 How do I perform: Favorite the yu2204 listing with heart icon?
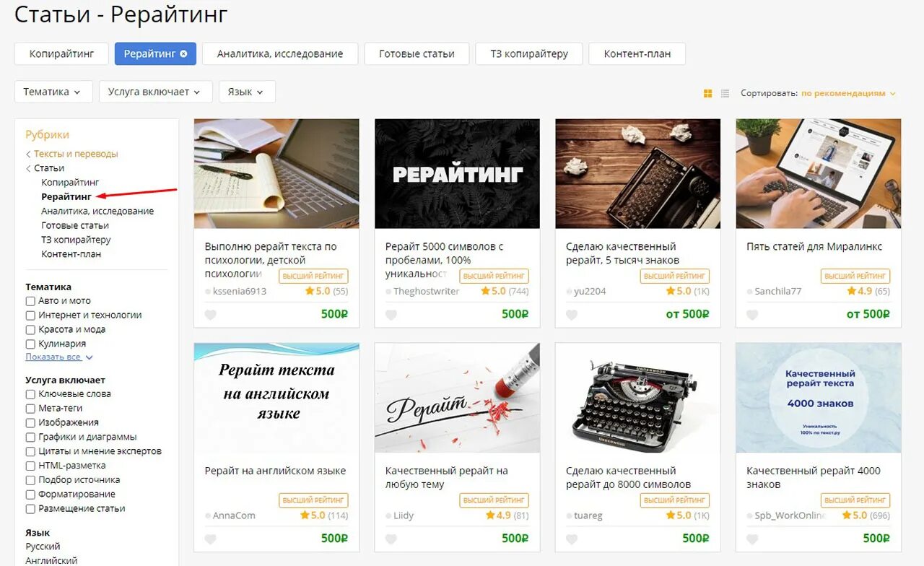(571, 315)
